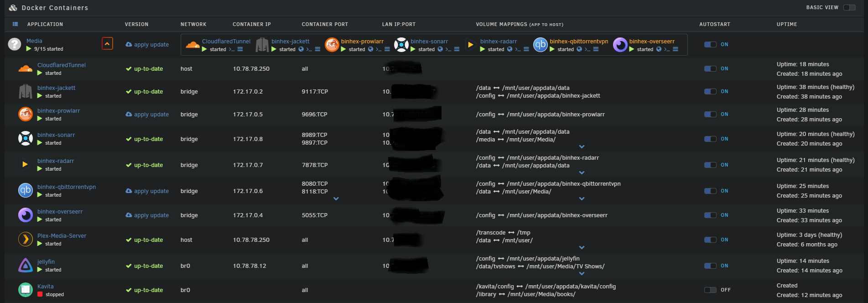868x303 pixels.
Task: Enable autostart for Kavita
Action: (710, 290)
